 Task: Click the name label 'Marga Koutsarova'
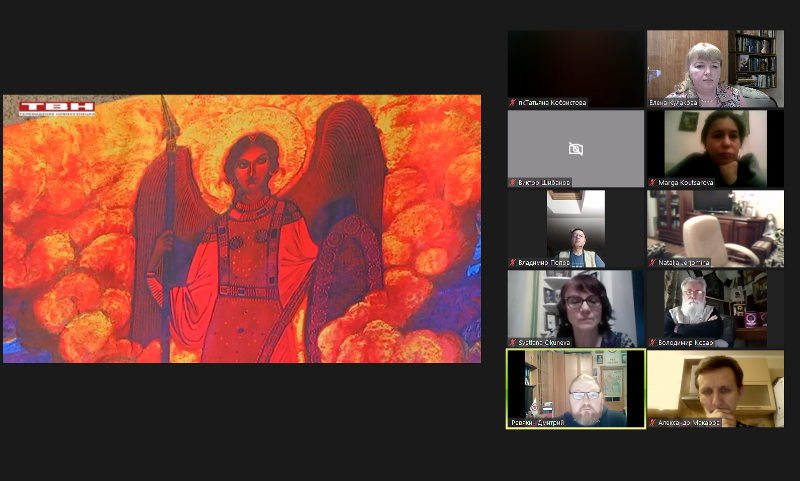pyautogui.click(x=686, y=182)
